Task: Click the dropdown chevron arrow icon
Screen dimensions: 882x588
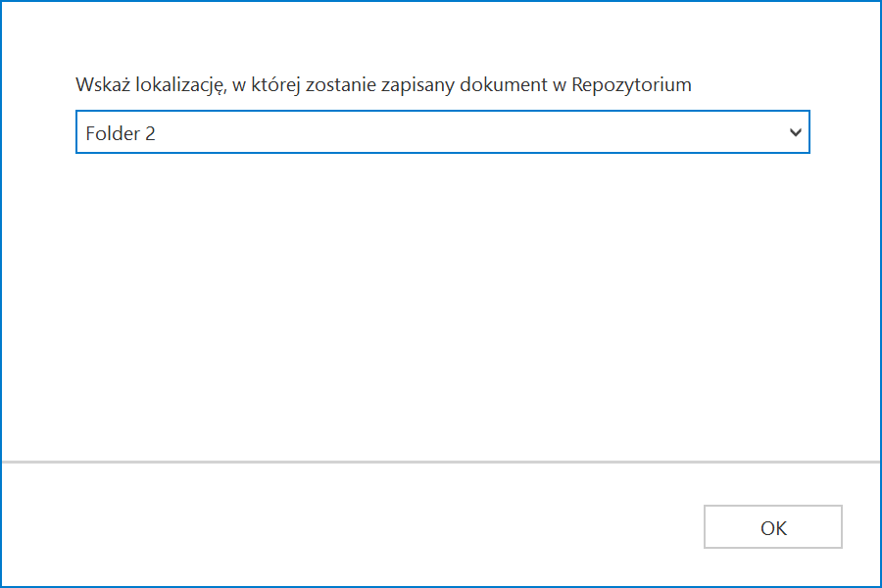Action: pyautogui.click(x=795, y=132)
